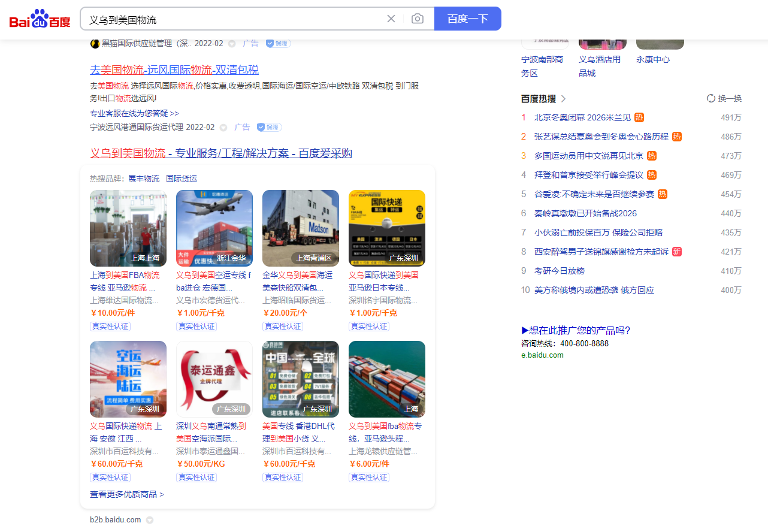Open 义乌到美国空运专线 product title

click(x=214, y=282)
